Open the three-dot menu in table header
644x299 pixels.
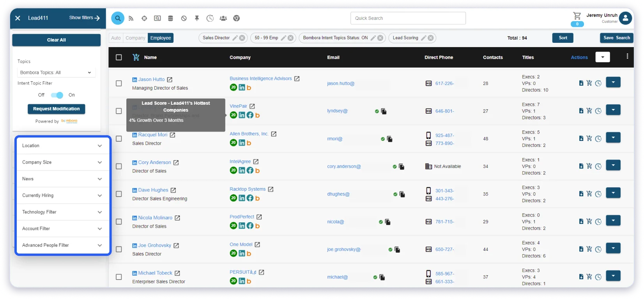627,56
